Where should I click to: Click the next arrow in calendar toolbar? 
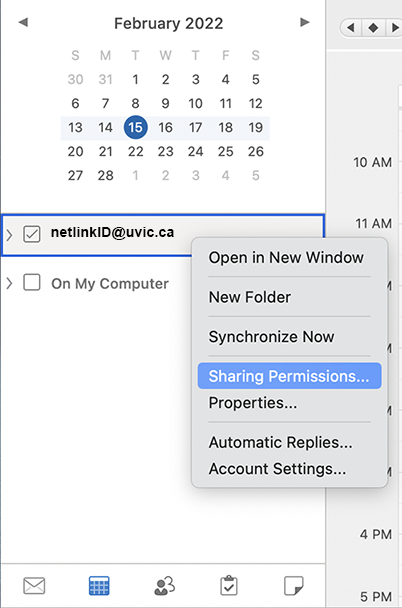[395, 28]
